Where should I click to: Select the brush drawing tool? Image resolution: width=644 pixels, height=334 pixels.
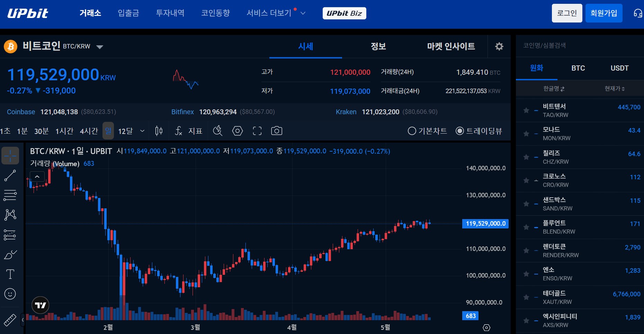tap(10, 254)
